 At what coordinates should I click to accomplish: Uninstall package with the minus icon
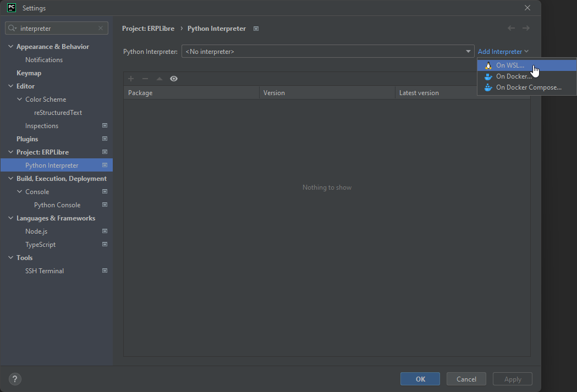point(145,78)
